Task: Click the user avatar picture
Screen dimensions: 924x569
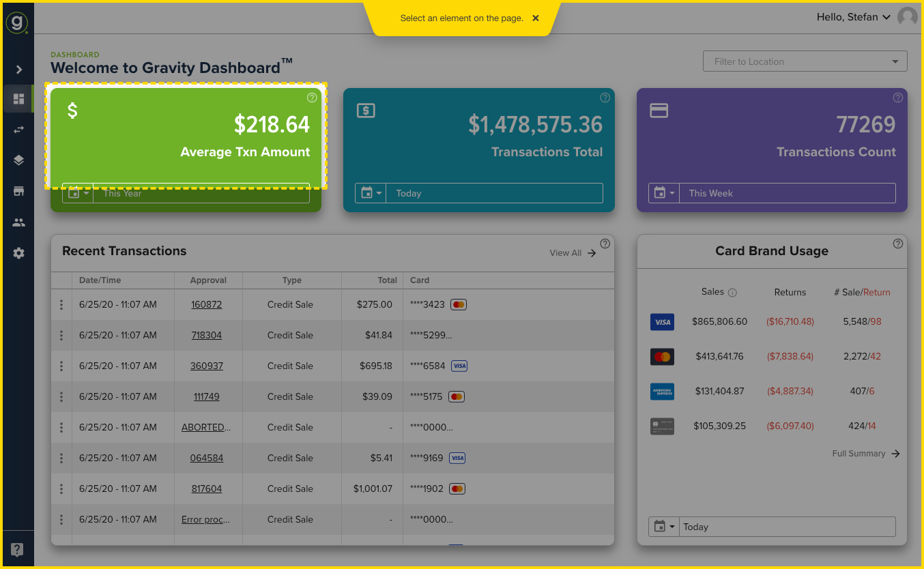Action: 908,17
